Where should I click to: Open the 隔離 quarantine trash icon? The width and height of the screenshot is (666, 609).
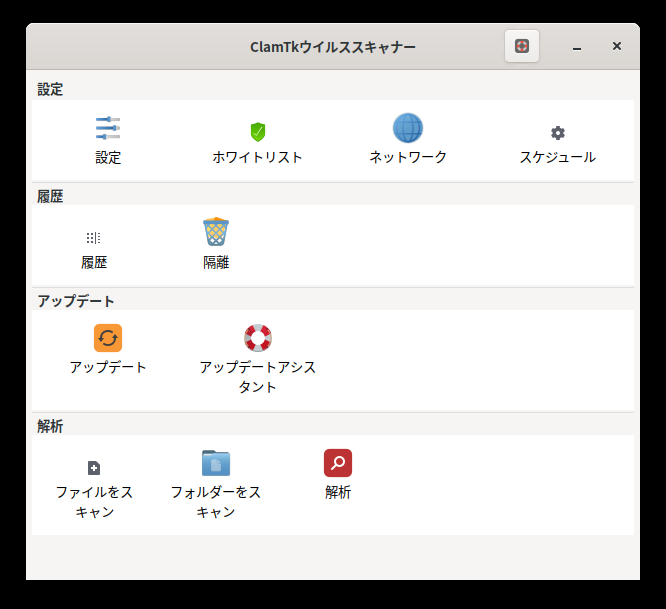[x=216, y=232]
